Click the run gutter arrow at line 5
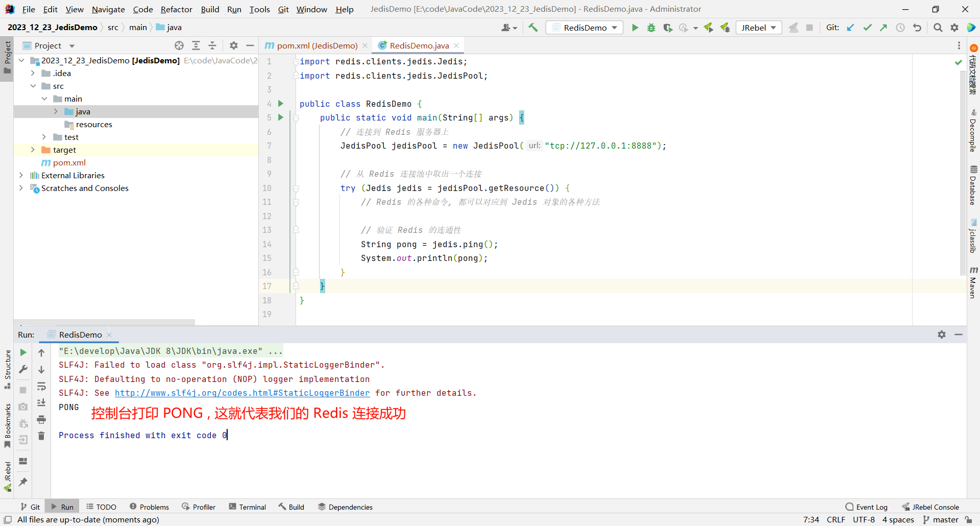This screenshot has width=980, height=526. [x=280, y=117]
